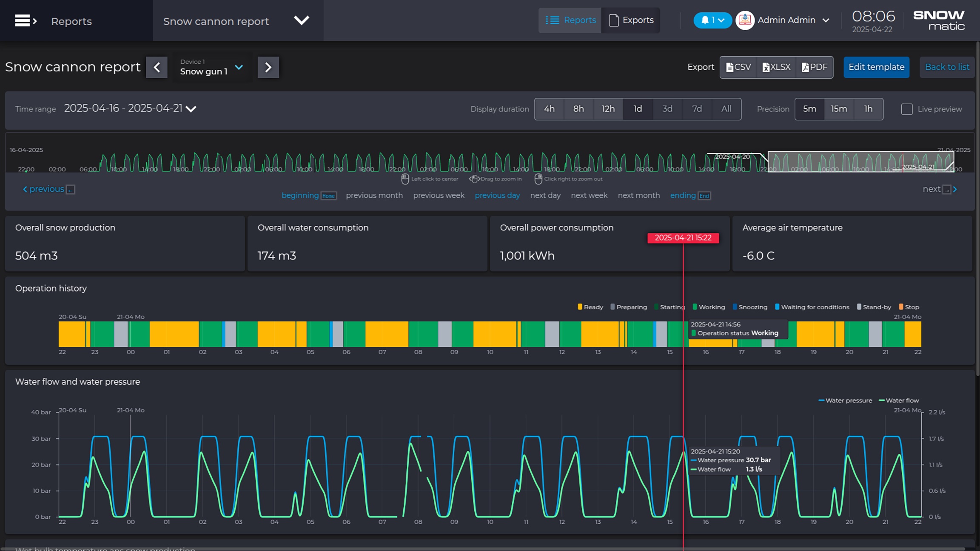The width and height of the screenshot is (980, 551).
Task: Export report as CSV
Action: tap(738, 67)
